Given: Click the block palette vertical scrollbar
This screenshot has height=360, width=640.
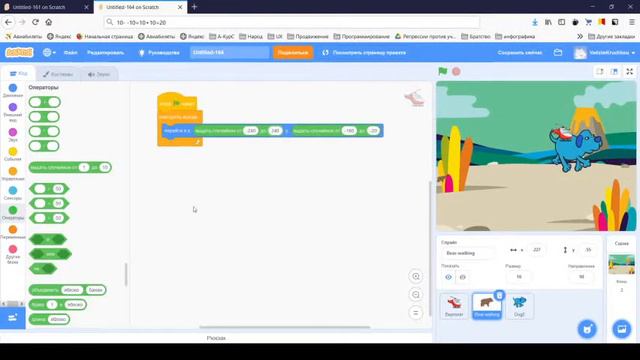Looking at the screenshot, I should tap(126, 274).
